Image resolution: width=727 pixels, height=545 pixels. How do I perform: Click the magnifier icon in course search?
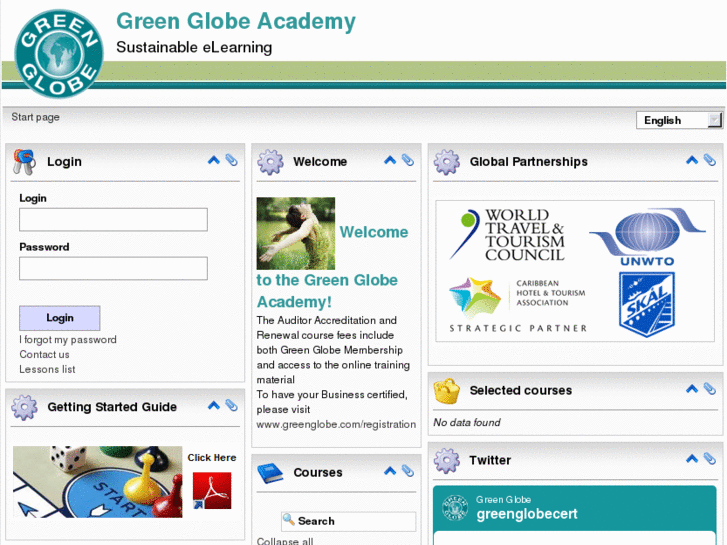(288, 519)
